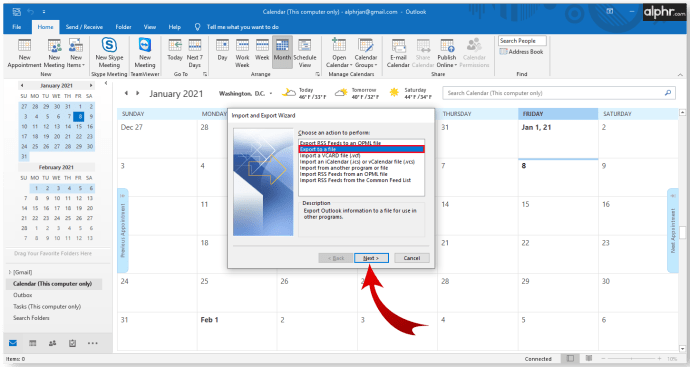Image resolution: width=690 pixels, height=367 pixels.
Task: Open the Address Book
Action: [x=521, y=51]
